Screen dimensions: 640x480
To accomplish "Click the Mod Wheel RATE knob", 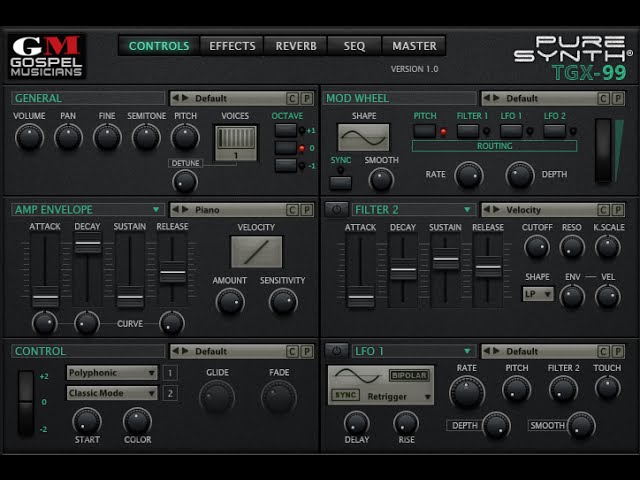I will tap(469, 175).
